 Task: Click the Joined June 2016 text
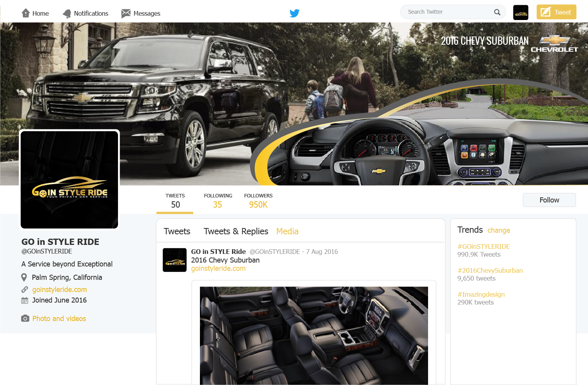point(60,300)
